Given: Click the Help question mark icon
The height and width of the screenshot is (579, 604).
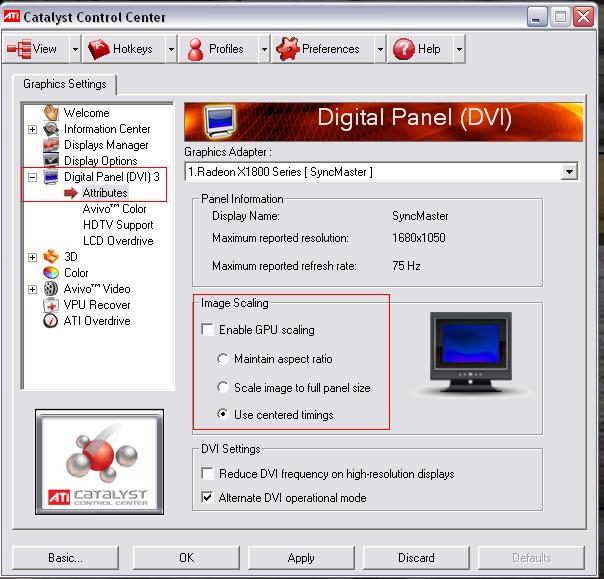Looking at the screenshot, I should (x=403, y=49).
